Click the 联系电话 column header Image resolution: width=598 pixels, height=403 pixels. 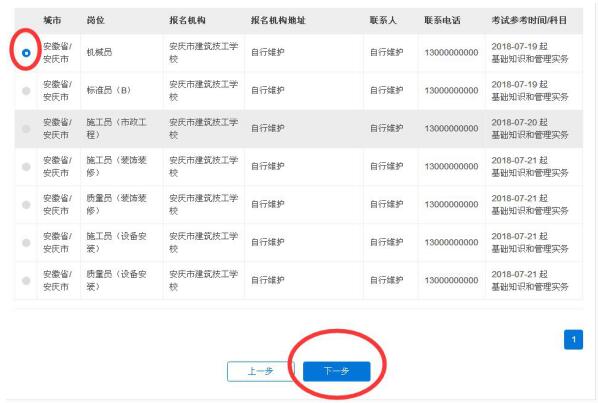click(x=442, y=20)
